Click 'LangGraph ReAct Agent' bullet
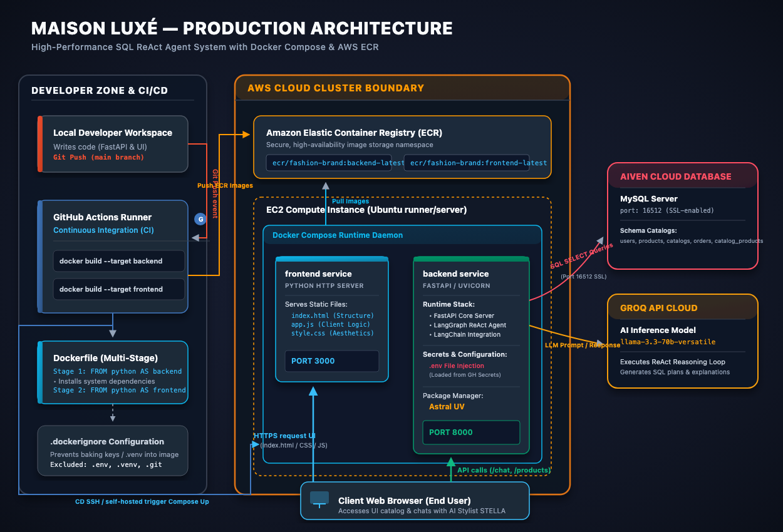The image size is (783, 532). click(468, 325)
